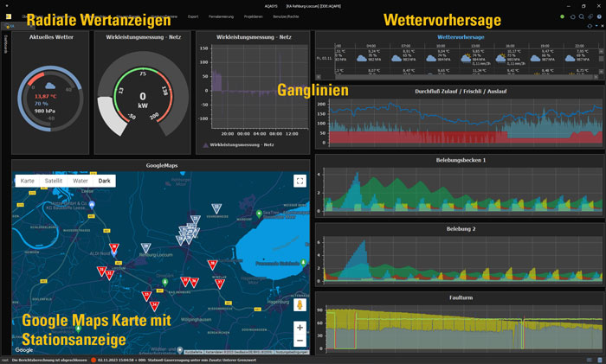The height and width of the screenshot is (364, 606).
Task: Click the Google logo on the map
Action: pyautogui.click(x=24, y=349)
